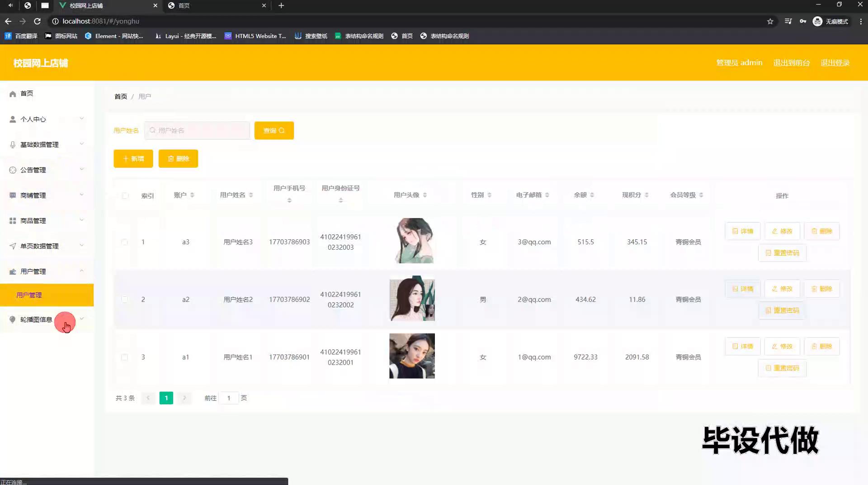Click the 单页数据管理 paper plane icon
The image size is (868, 485).
click(x=13, y=246)
